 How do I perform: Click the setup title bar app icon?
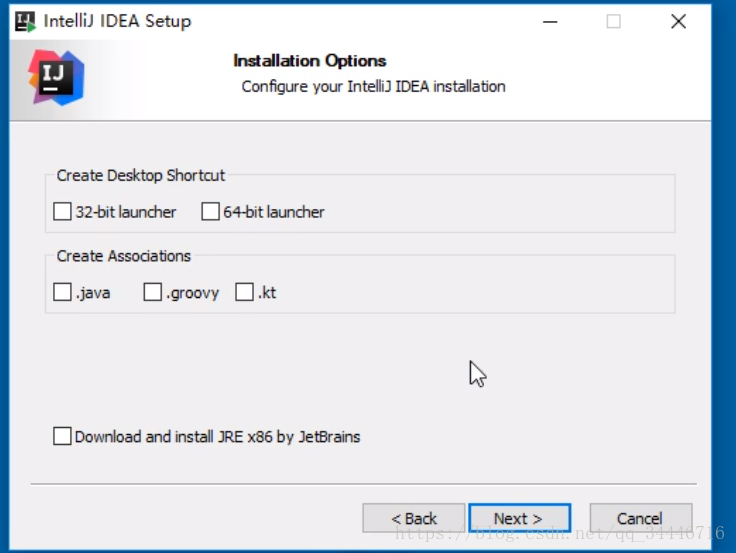tap(25, 22)
